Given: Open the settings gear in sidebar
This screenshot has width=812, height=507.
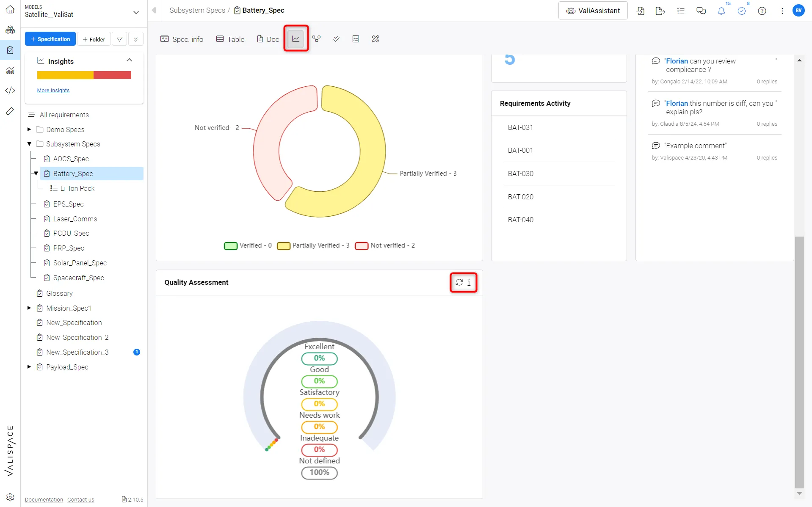Looking at the screenshot, I should [10, 497].
